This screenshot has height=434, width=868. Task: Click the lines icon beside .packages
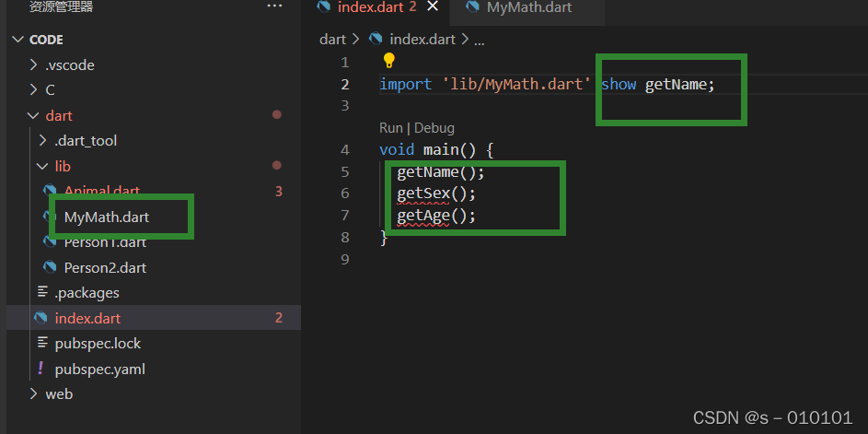(42, 291)
